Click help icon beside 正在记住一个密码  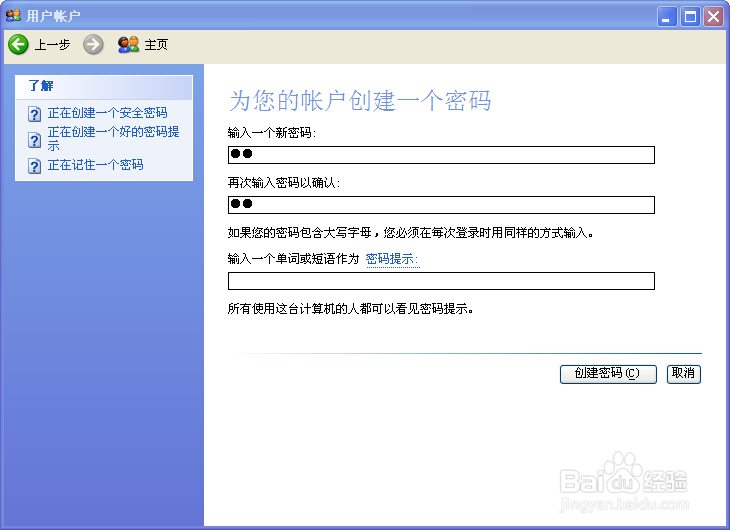(x=34, y=165)
